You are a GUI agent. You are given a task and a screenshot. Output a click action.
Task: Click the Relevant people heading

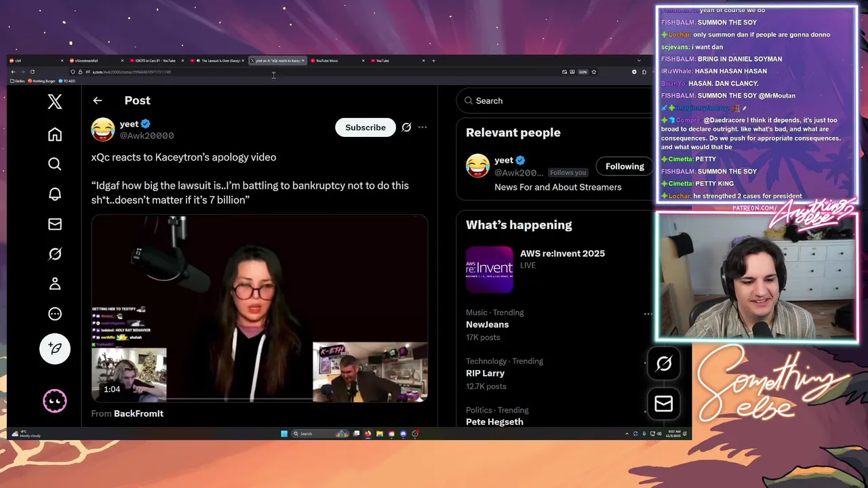pyautogui.click(x=513, y=133)
